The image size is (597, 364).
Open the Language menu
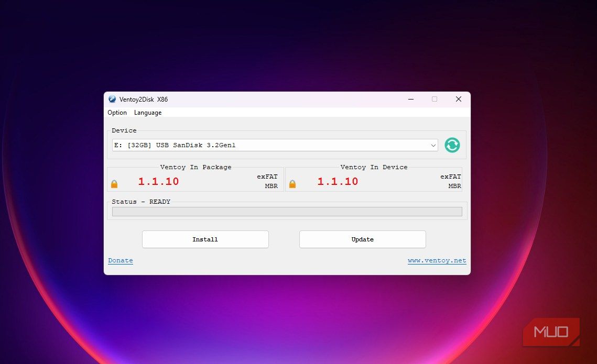coord(148,113)
